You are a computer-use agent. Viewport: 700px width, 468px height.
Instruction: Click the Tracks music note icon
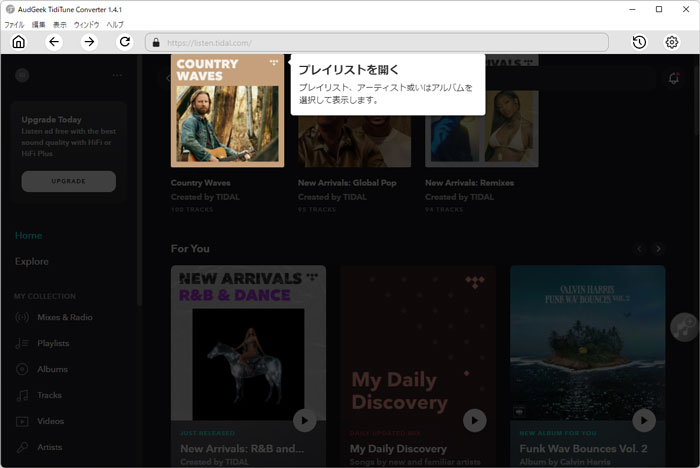pyautogui.click(x=22, y=395)
